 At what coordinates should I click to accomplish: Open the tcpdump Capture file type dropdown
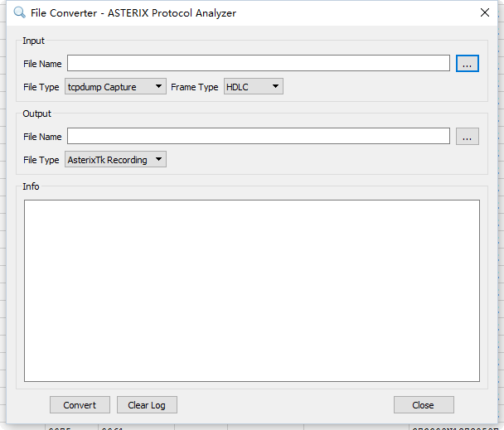115,86
